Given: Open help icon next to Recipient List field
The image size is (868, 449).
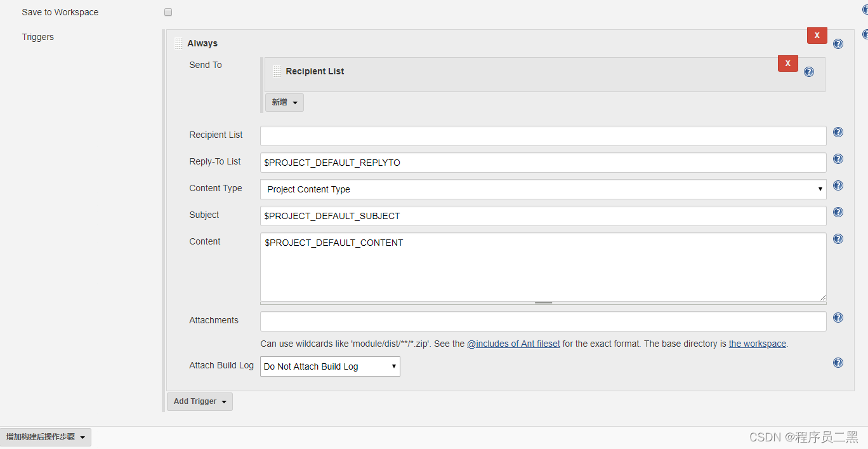Looking at the screenshot, I should click(x=838, y=132).
